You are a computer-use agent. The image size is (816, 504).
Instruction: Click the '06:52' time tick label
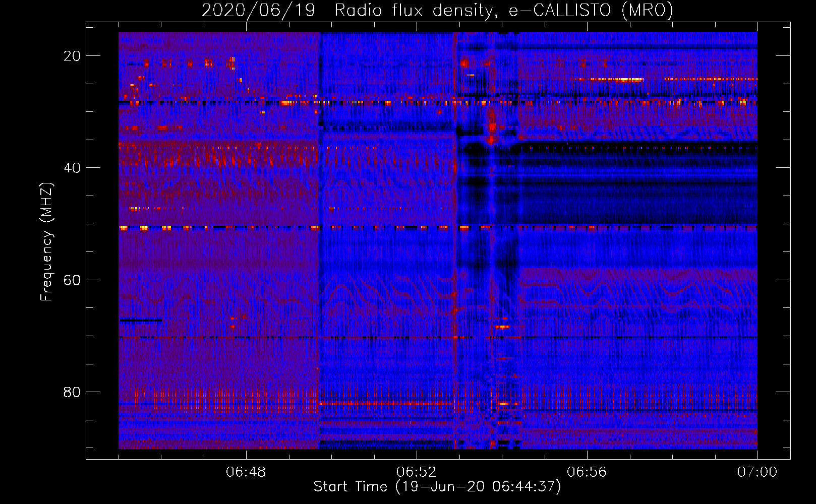417,472
